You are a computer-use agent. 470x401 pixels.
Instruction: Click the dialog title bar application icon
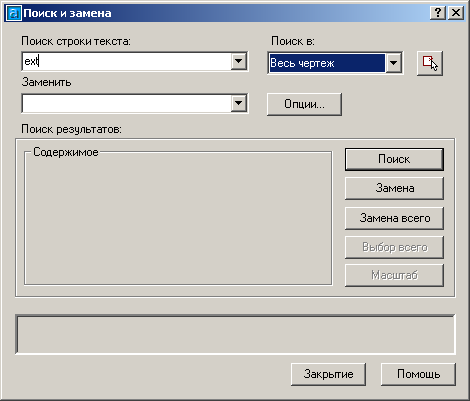[14, 13]
